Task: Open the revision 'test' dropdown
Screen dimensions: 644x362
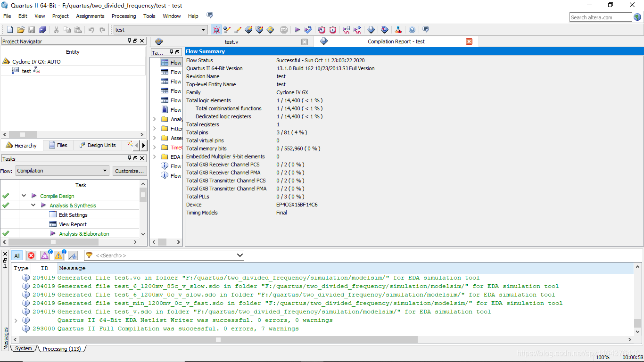Action: (x=204, y=30)
